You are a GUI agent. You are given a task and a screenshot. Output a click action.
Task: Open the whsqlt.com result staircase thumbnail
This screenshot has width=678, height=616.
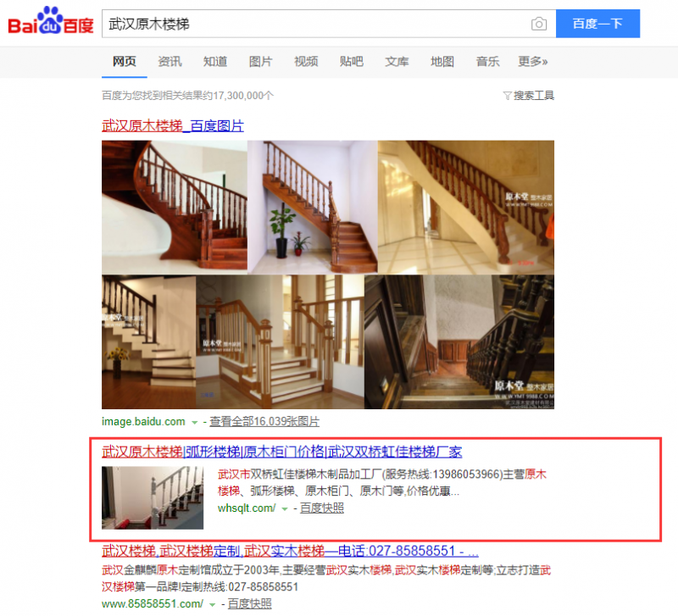coord(153,497)
